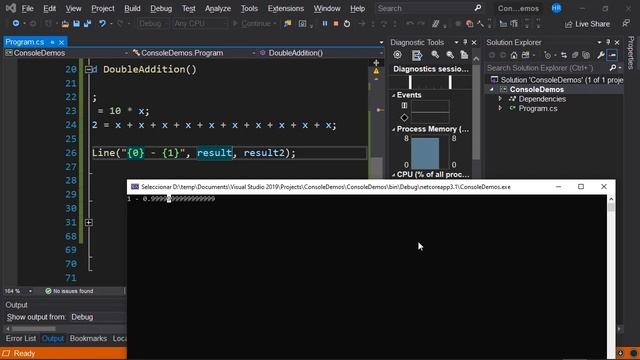Screen dimensions: 640x360
Task: Open the Analyze menu
Action: click(x=218, y=8)
